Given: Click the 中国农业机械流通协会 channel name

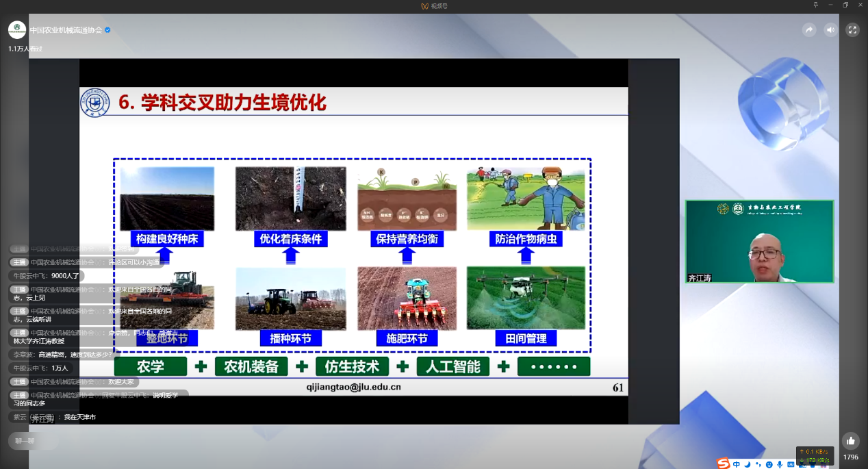Looking at the screenshot, I should click(x=66, y=30).
